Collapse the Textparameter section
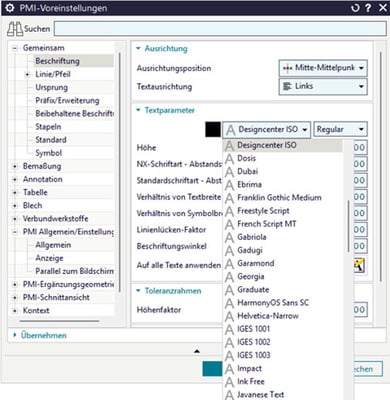The height and width of the screenshot is (400, 390). coord(138,110)
